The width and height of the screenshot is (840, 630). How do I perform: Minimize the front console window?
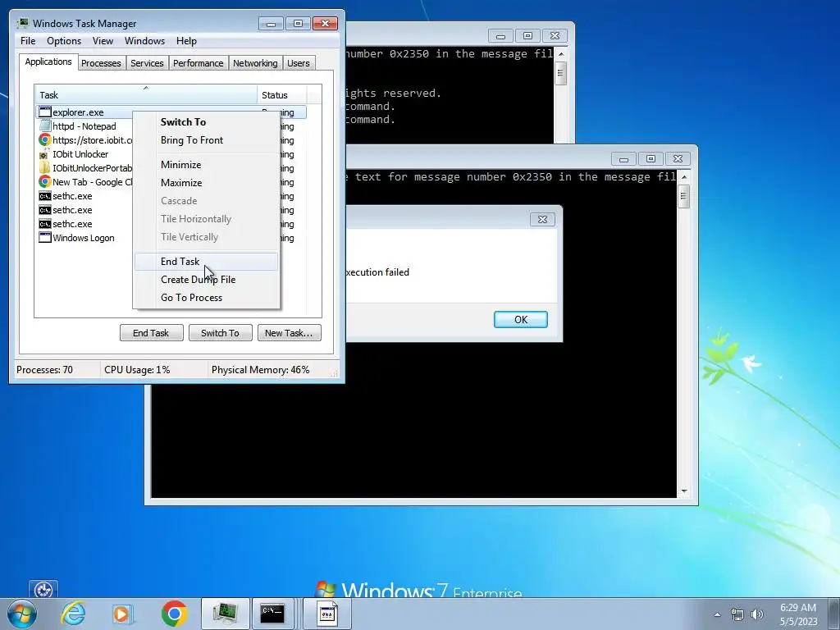(623, 159)
